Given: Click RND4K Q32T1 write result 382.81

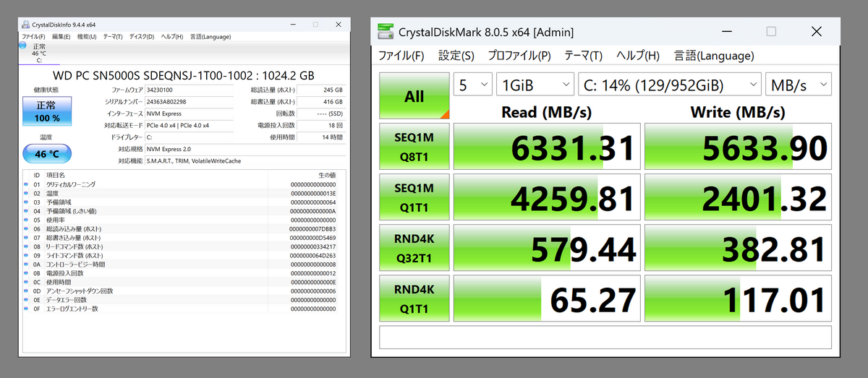Looking at the screenshot, I should 738,248.
